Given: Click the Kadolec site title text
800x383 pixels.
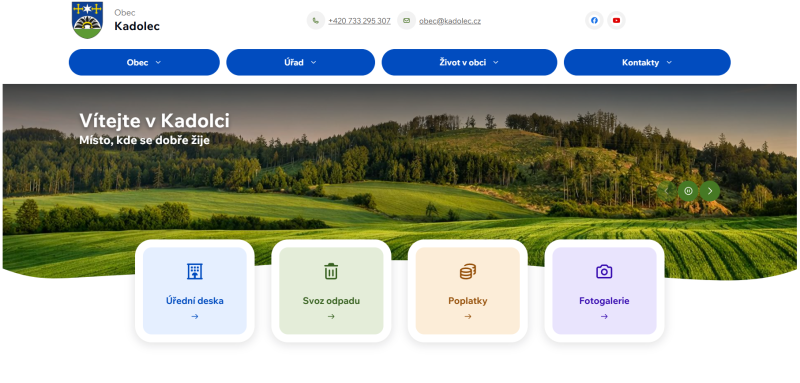Looking at the screenshot, I should (x=137, y=26).
